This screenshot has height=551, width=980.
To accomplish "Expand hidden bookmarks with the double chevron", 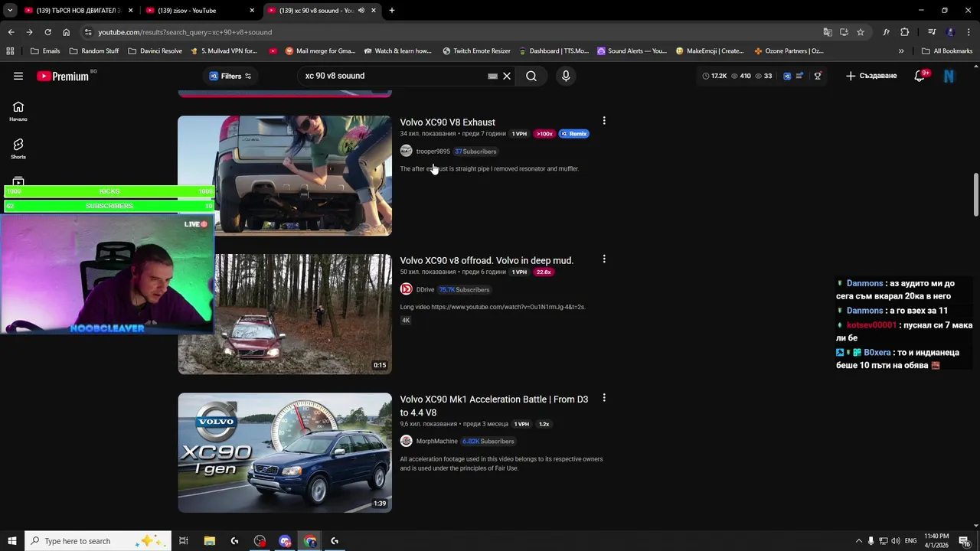I will pos(901,51).
